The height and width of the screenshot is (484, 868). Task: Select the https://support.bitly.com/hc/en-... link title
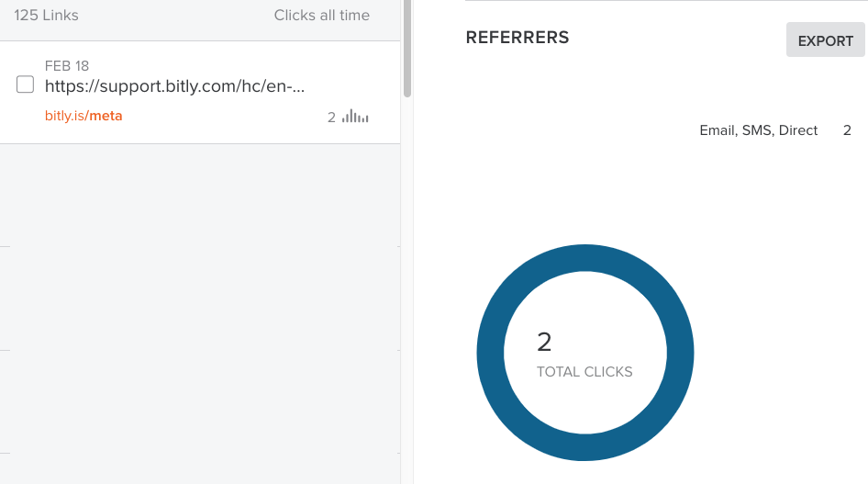(x=174, y=86)
